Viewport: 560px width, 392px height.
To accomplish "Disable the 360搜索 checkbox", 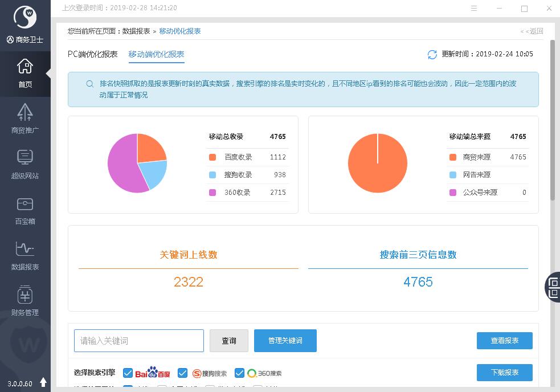I will tap(239, 373).
